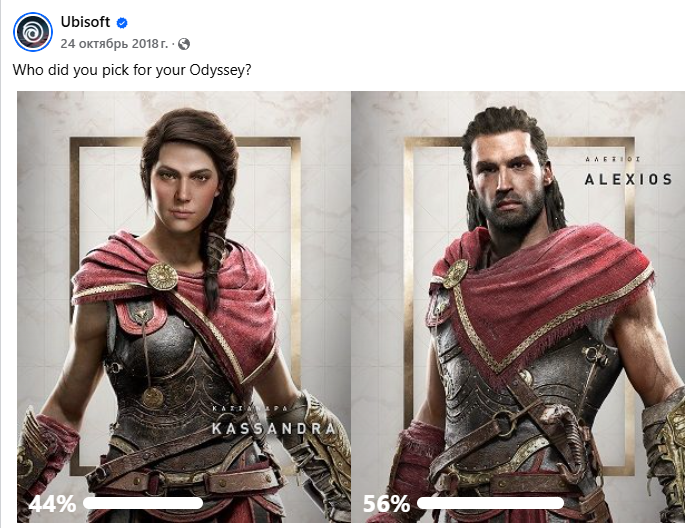Click the small Greek text above ALEXIOS

pos(612,159)
